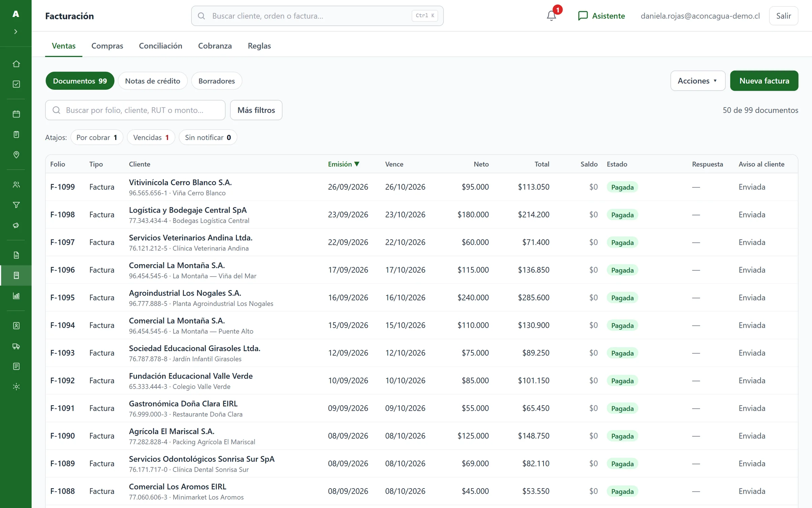Open the megaphone campaigns icon

(16, 225)
